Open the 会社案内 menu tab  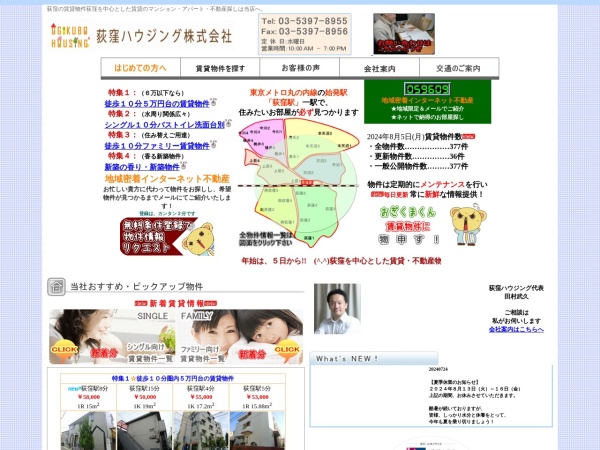[x=379, y=68]
